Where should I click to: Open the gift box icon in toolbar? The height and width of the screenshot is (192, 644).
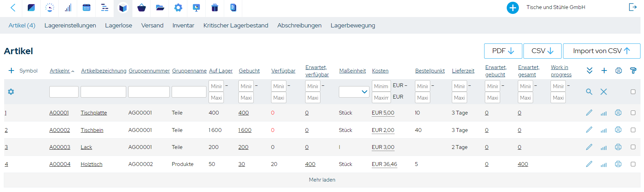(215, 8)
